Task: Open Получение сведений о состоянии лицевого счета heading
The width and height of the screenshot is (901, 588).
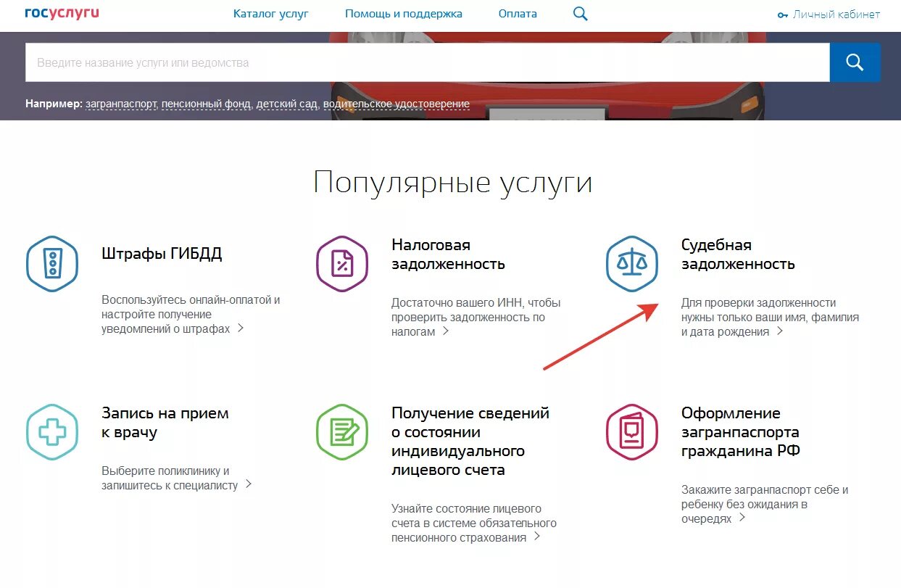Action: [470, 442]
